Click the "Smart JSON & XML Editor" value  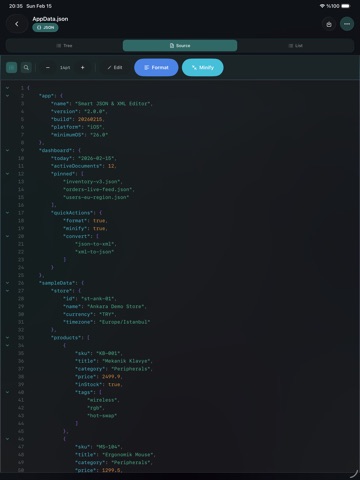pos(114,104)
